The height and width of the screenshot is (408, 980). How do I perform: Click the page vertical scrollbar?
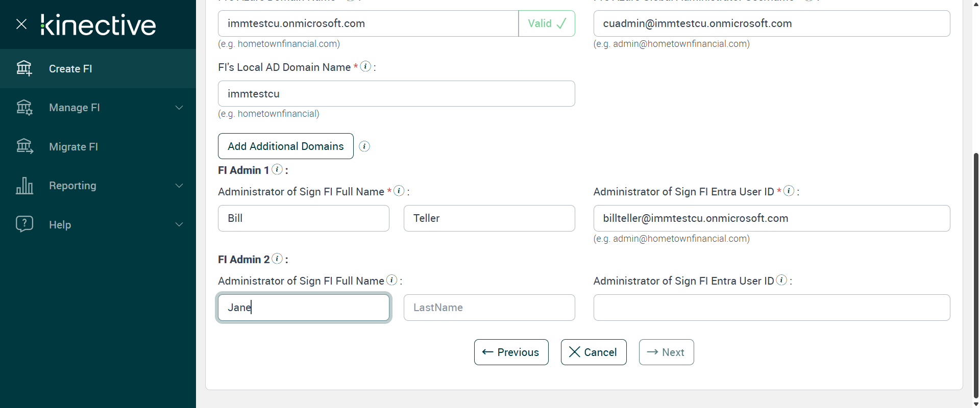[976, 275]
